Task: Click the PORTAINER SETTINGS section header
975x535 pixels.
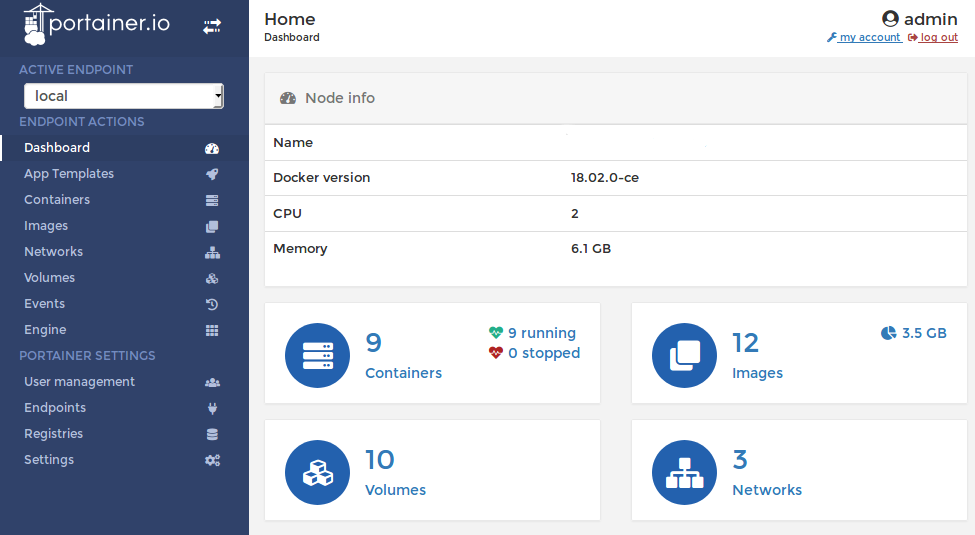Action: point(87,356)
